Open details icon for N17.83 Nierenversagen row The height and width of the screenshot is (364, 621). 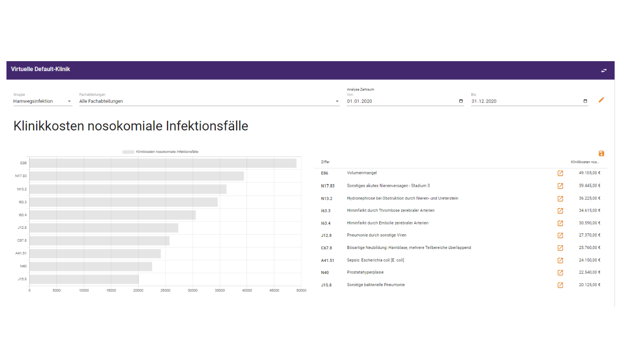click(560, 186)
